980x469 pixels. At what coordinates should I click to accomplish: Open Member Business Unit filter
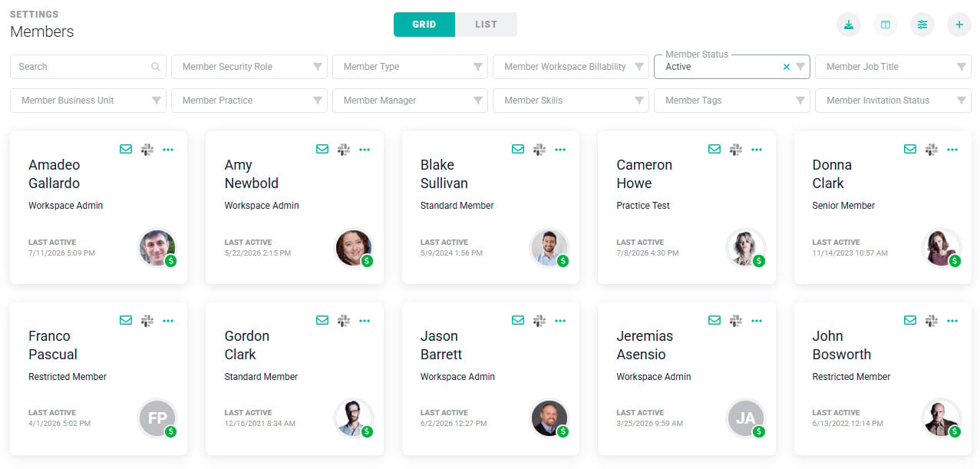[x=88, y=101]
